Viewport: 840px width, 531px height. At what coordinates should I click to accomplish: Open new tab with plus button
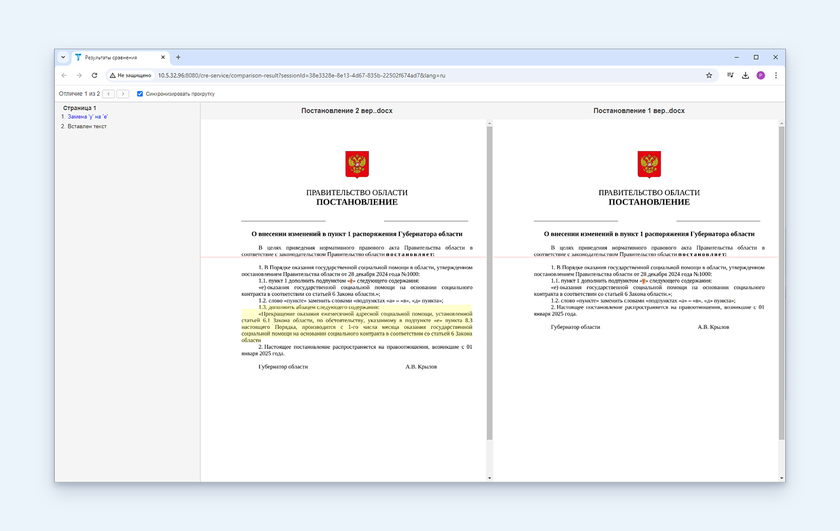click(x=178, y=57)
